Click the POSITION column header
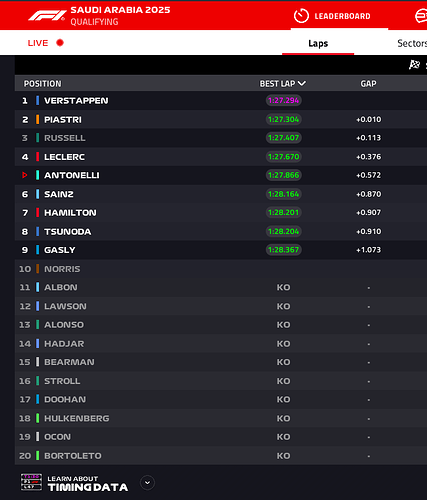 [42, 83]
